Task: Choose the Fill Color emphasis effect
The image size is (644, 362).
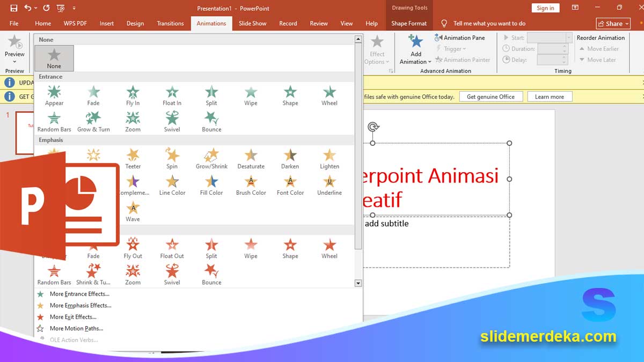Action: (211, 185)
